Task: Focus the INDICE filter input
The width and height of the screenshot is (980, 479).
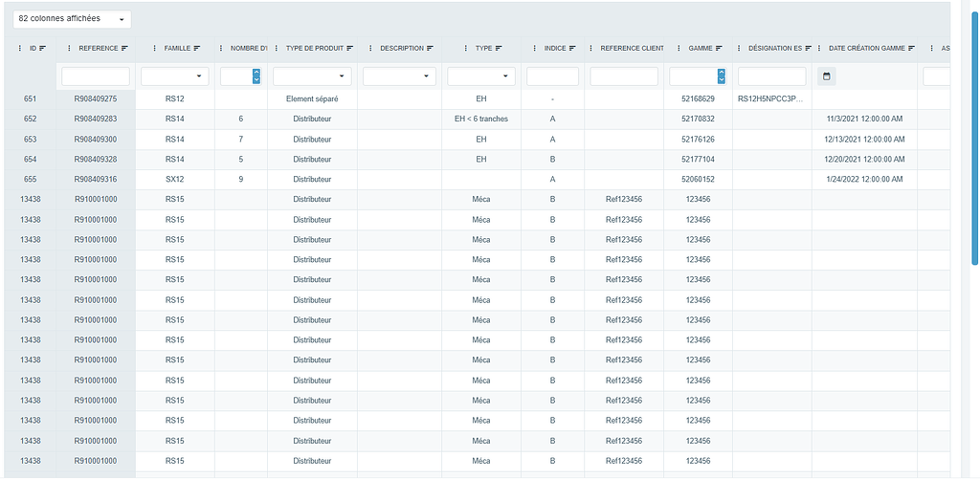Action: (552, 76)
